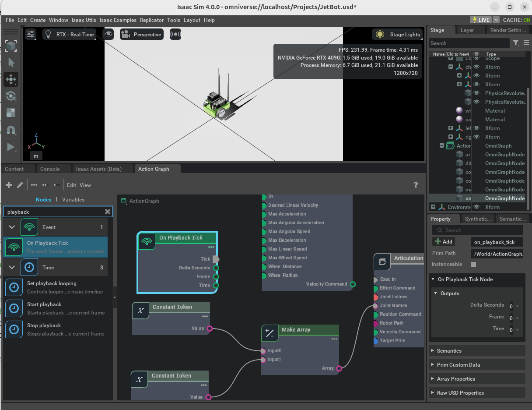This screenshot has height=410, width=532.
Task: Click the Articulation node header icon
Action: tap(382, 262)
